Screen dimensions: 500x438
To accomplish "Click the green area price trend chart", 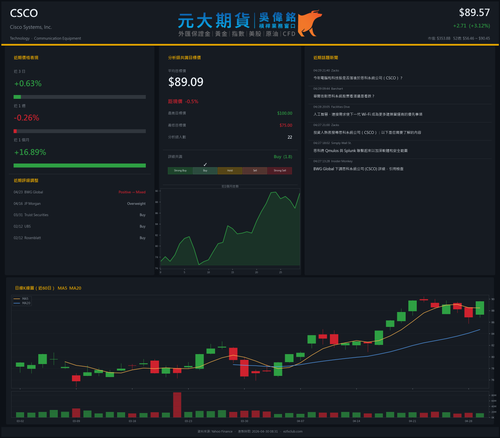I will (230, 230).
